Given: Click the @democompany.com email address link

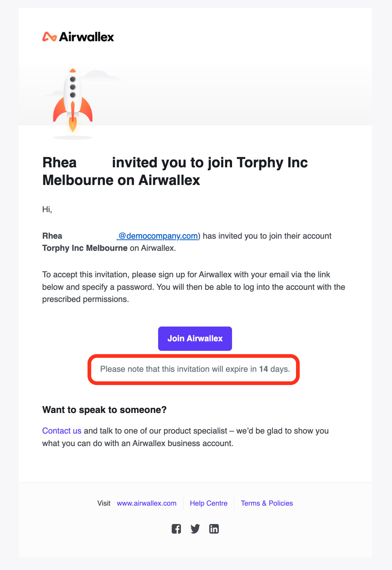Looking at the screenshot, I should [158, 236].
